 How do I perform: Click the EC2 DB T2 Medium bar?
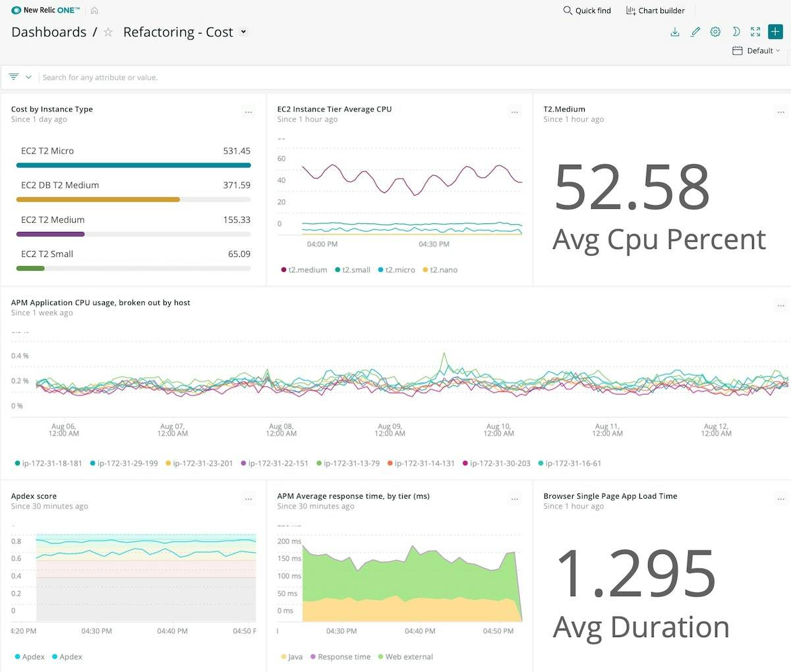tap(98, 199)
